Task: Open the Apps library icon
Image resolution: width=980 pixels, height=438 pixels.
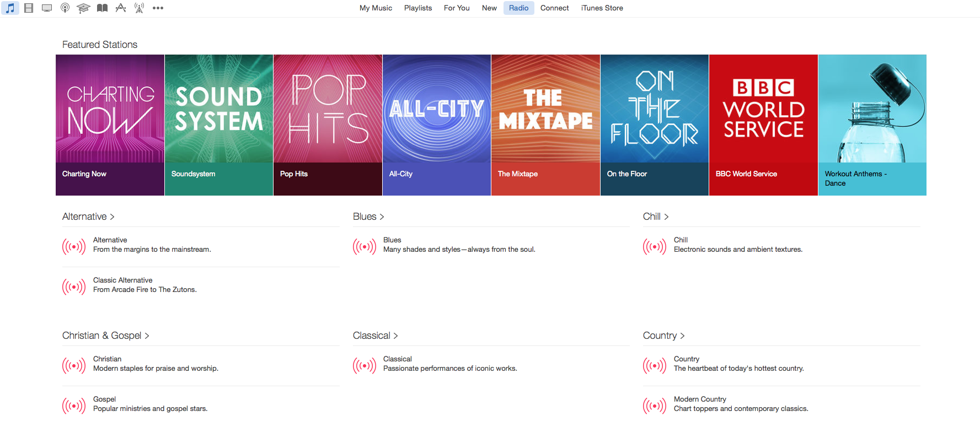Action: [121, 8]
